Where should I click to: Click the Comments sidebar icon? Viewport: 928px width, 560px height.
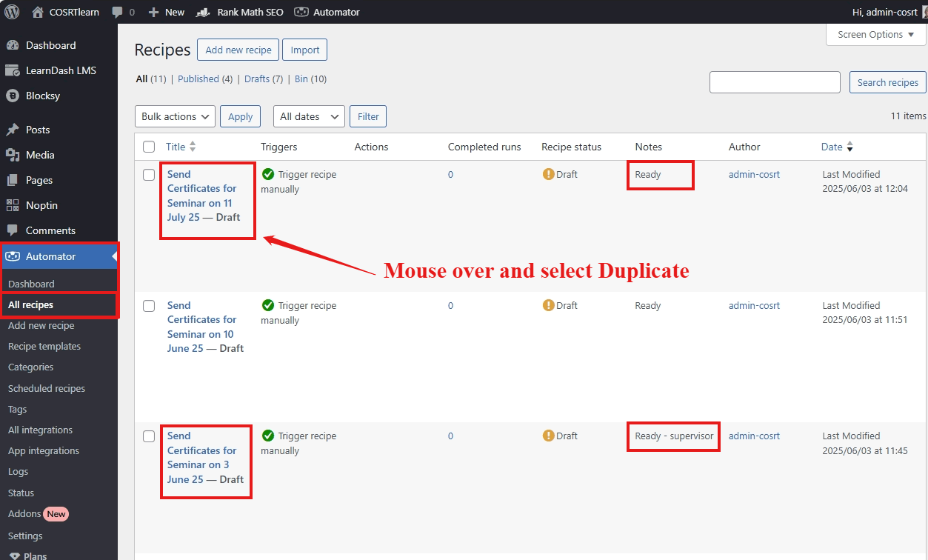(13, 230)
